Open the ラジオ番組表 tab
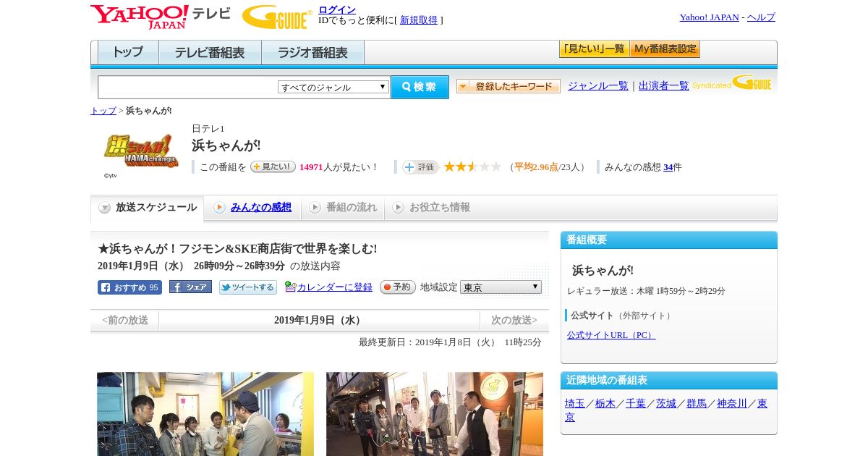Screen dimensions: 868x456 pos(312,53)
